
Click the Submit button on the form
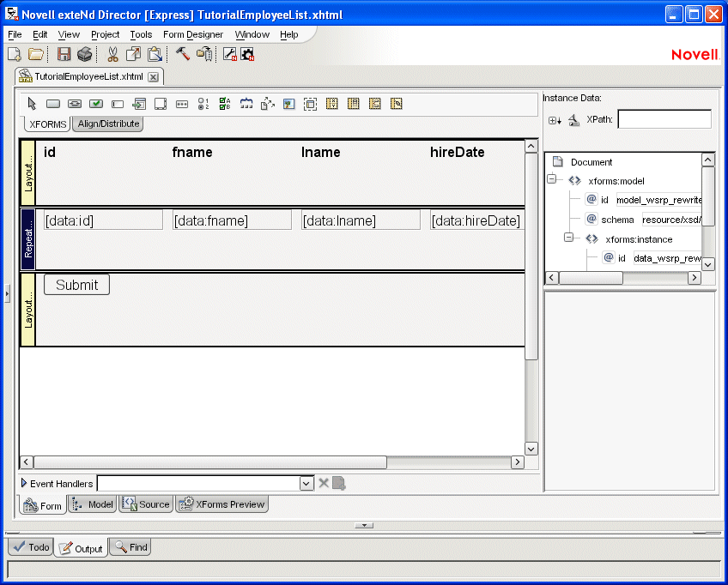[76, 285]
